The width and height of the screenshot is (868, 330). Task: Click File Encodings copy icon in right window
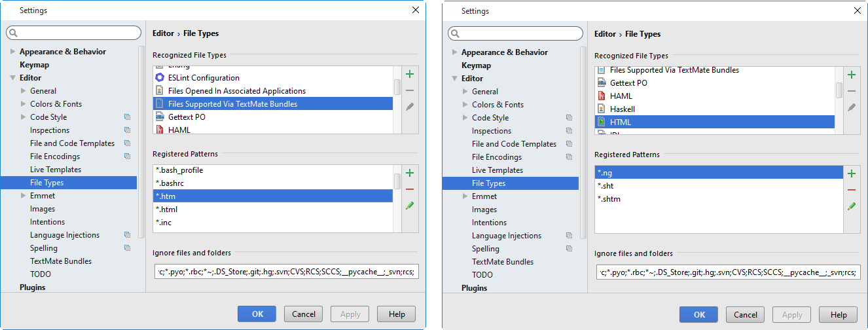[569, 157]
